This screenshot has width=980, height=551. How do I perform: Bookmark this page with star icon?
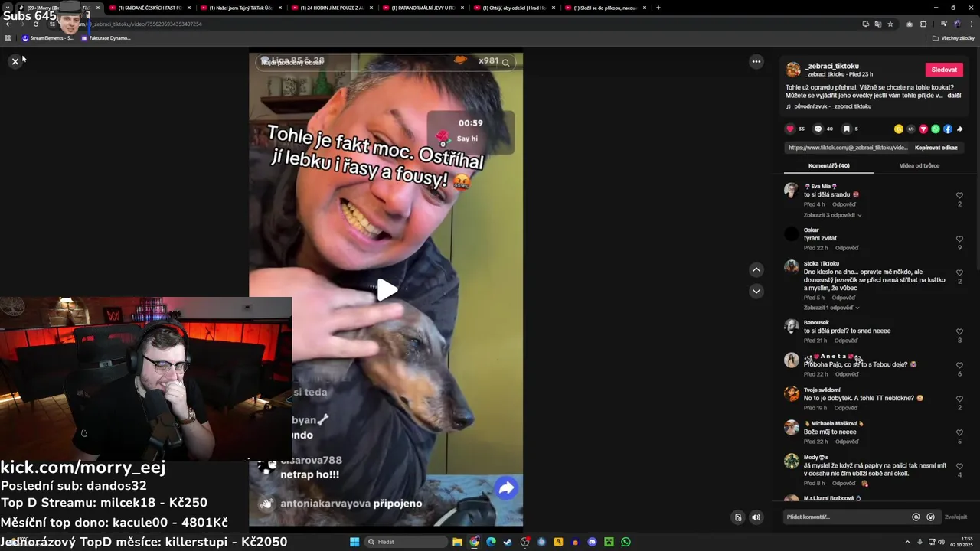click(890, 24)
